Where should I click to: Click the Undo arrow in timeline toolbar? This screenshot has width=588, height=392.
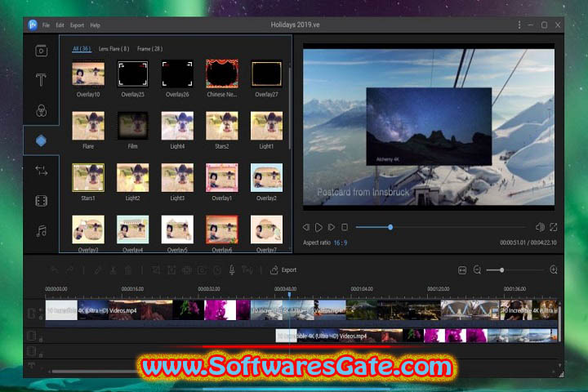55,269
